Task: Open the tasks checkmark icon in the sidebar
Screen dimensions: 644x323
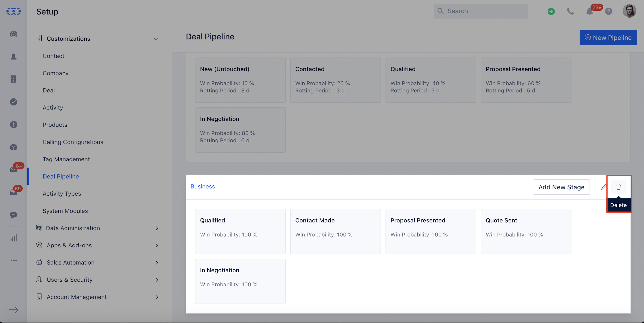Action: 13,102
